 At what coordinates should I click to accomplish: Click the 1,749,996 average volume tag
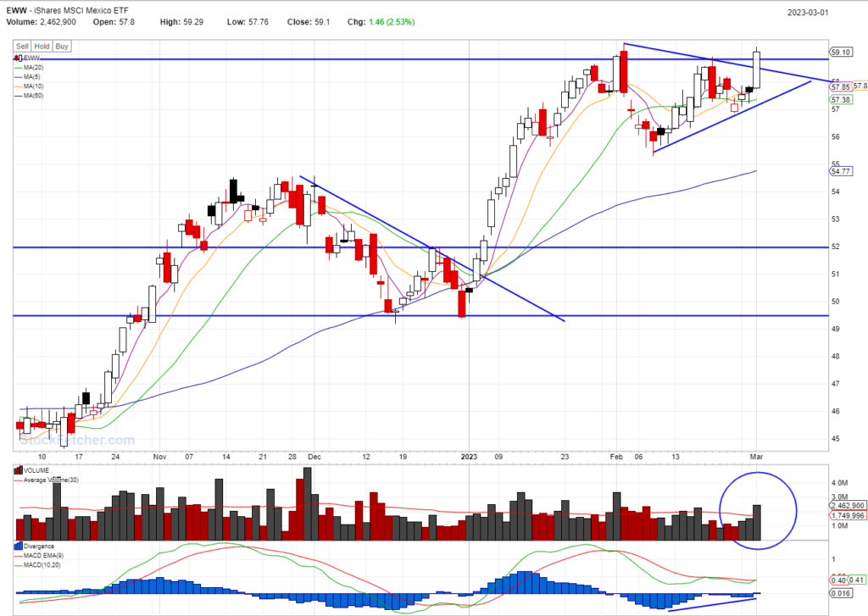(x=846, y=515)
